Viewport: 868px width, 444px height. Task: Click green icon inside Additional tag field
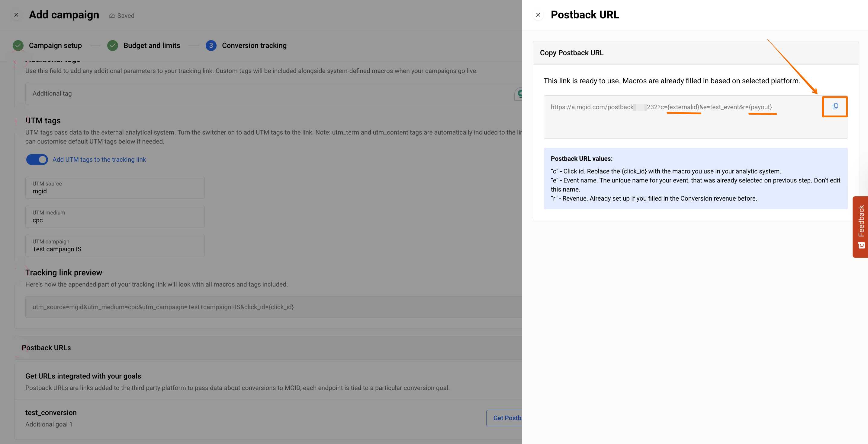pyautogui.click(x=519, y=94)
